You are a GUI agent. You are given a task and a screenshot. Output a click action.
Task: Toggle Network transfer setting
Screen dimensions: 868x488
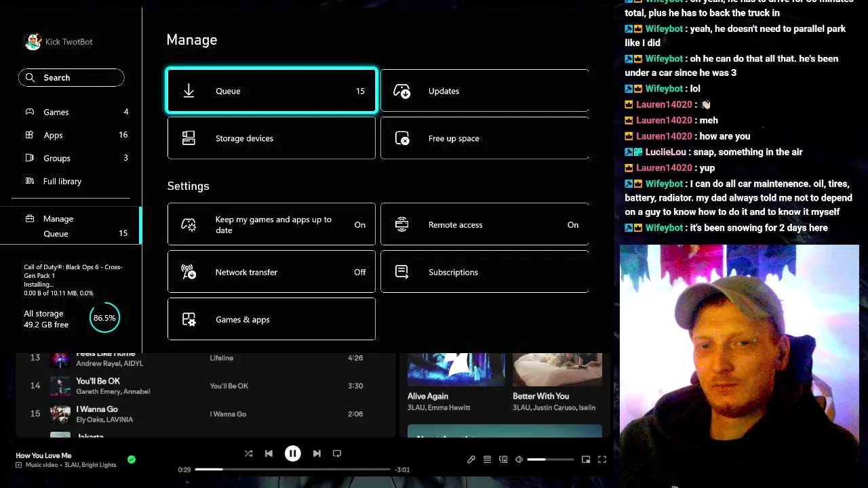[x=271, y=272]
